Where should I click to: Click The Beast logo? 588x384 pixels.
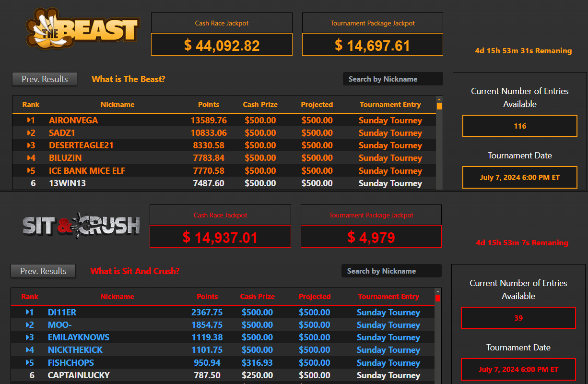[x=82, y=30]
